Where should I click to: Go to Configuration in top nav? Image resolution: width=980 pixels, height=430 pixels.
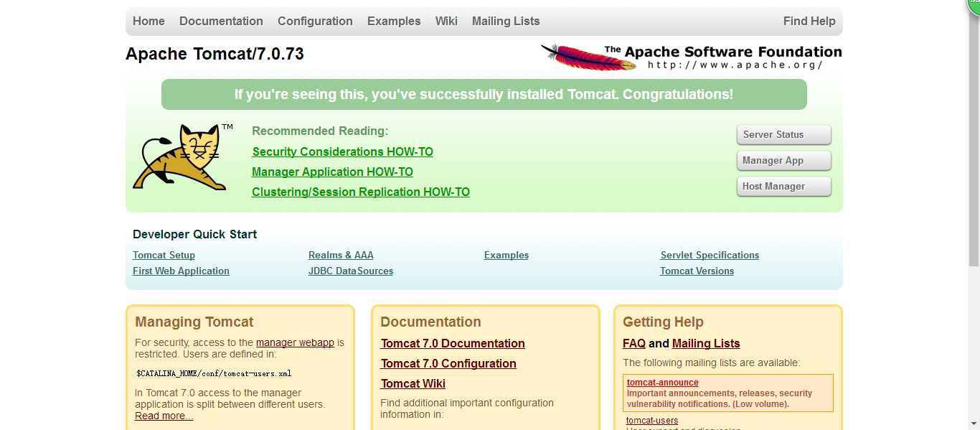tap(315, 21)
